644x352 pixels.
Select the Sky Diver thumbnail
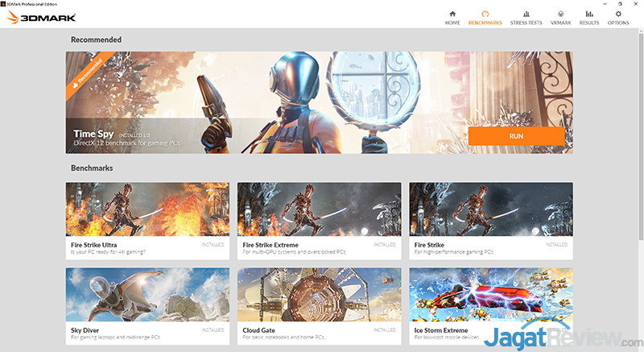(x=147, y=295)
